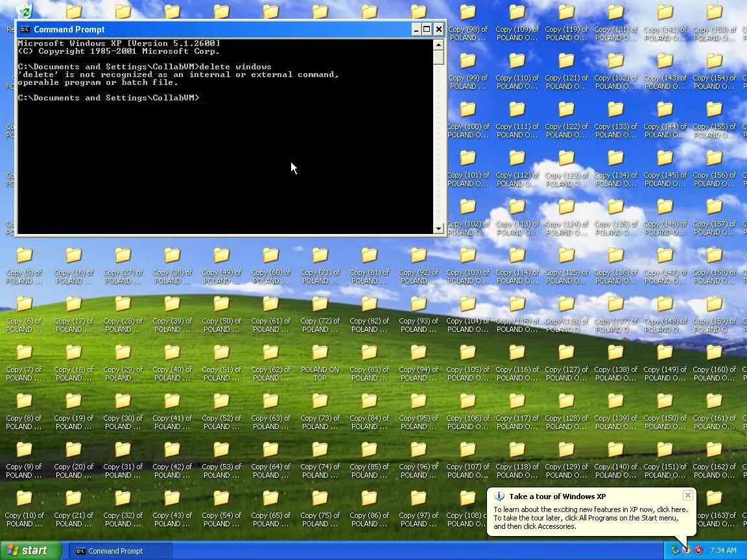This screenshot has height=560, width=747.
Task: Click the Command Prompt scrollbar down arrow
Action: tap(438, 229)
